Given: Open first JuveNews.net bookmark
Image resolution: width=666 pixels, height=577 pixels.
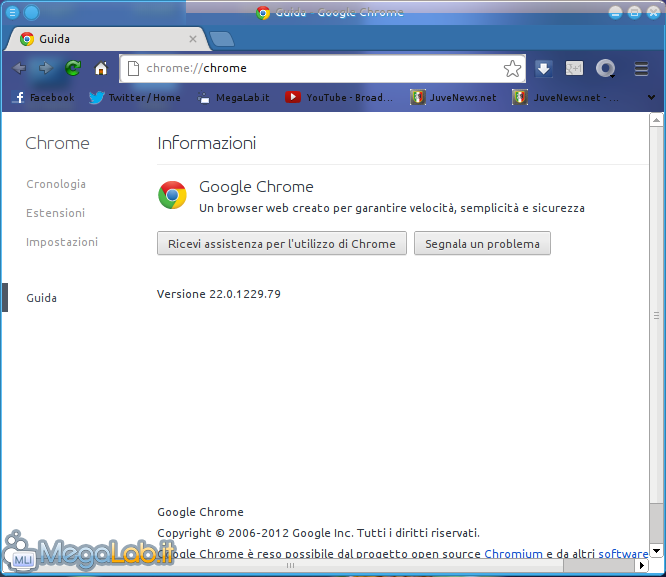Looking at the screenshot, I should (x=453, y=98).
